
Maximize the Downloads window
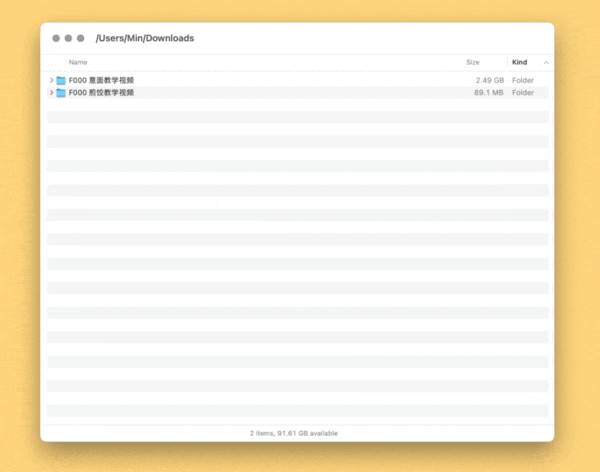click(80, 38)
